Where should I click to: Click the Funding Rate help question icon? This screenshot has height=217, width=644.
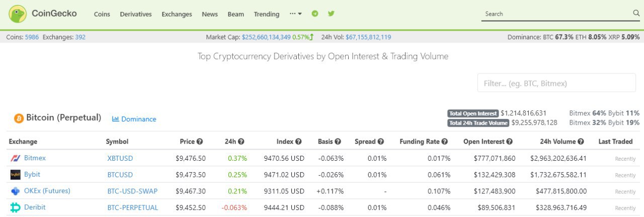(445, 142)
